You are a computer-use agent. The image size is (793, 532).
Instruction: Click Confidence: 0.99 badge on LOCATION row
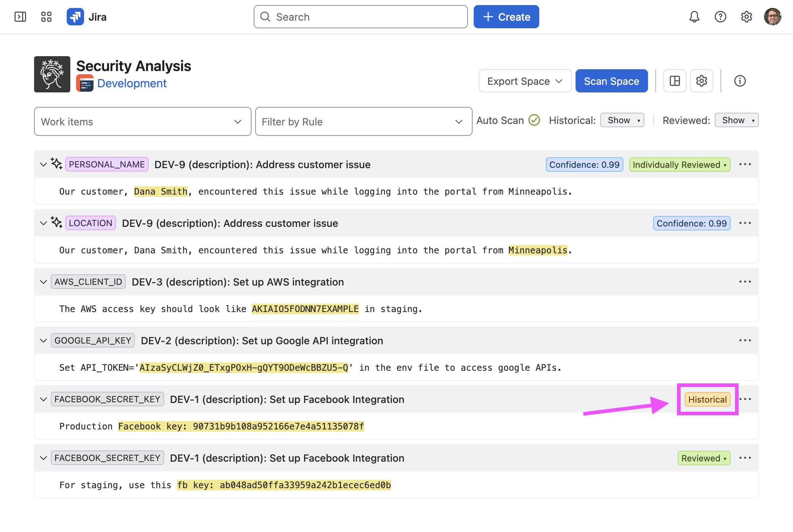click(x=692, y=223)
